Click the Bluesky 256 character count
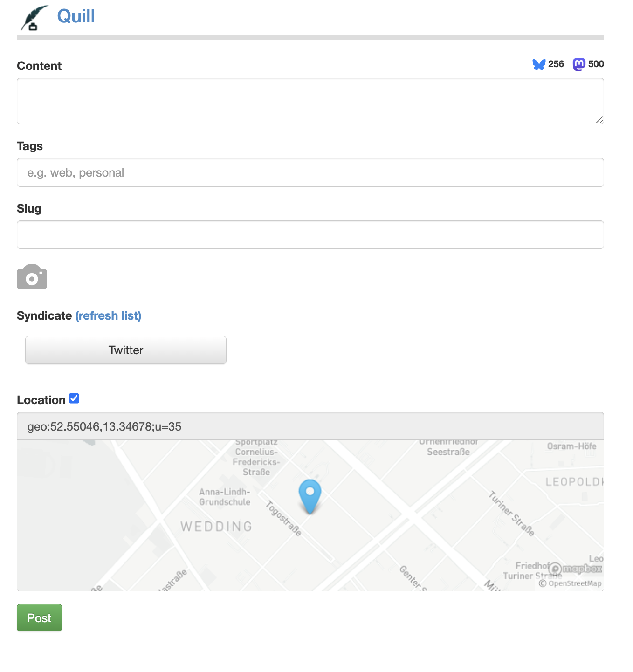This screenshot has width=633, height=672. 556,64
